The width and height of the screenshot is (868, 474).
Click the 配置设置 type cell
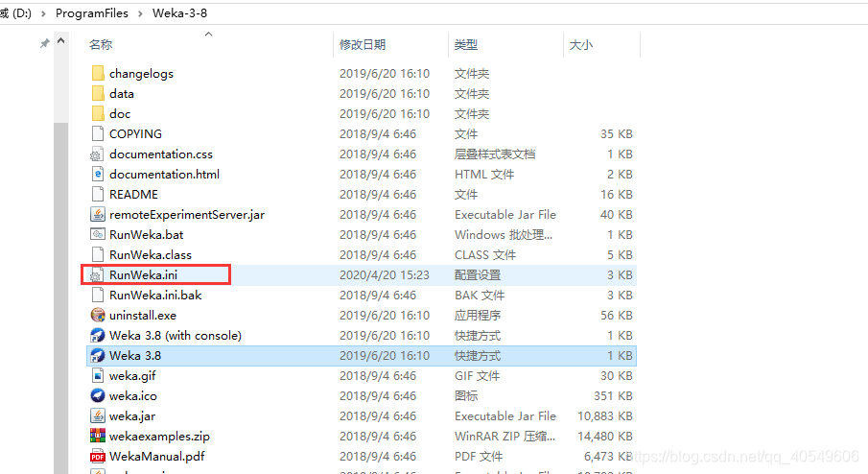coord(478,275)
